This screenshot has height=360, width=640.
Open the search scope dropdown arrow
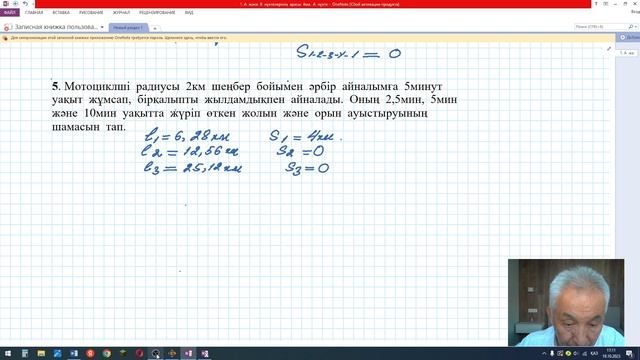(x=636, y=27)
